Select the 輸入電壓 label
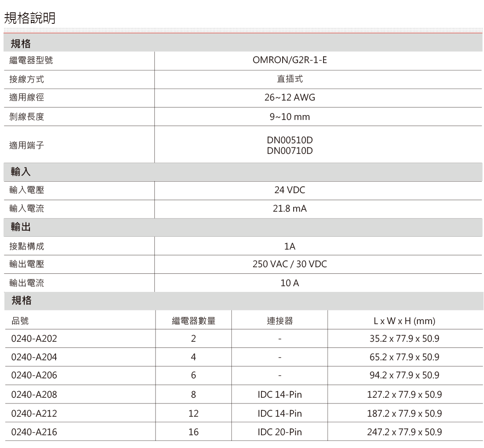The image size is (484, 448). click(x=26, y=190)
